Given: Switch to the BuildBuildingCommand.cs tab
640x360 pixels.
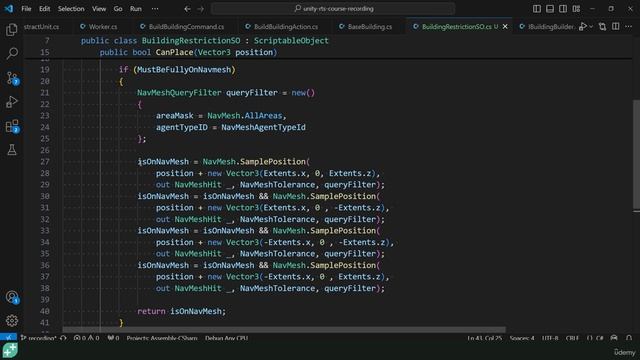Looking at the screenshot, I should click(182, 27).
